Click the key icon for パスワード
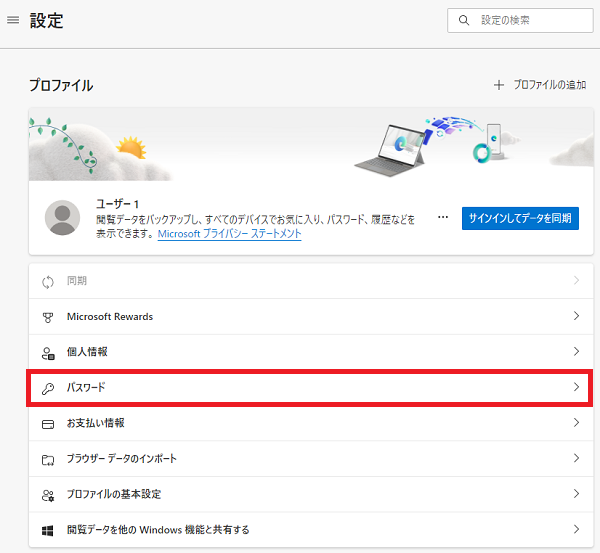This screenshot has height=553, width=600. click(48, 388)
